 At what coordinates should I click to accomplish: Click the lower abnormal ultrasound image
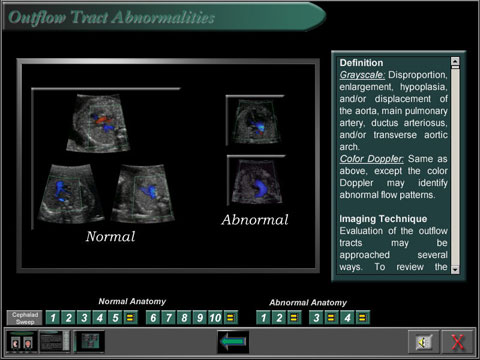point(257,182)
